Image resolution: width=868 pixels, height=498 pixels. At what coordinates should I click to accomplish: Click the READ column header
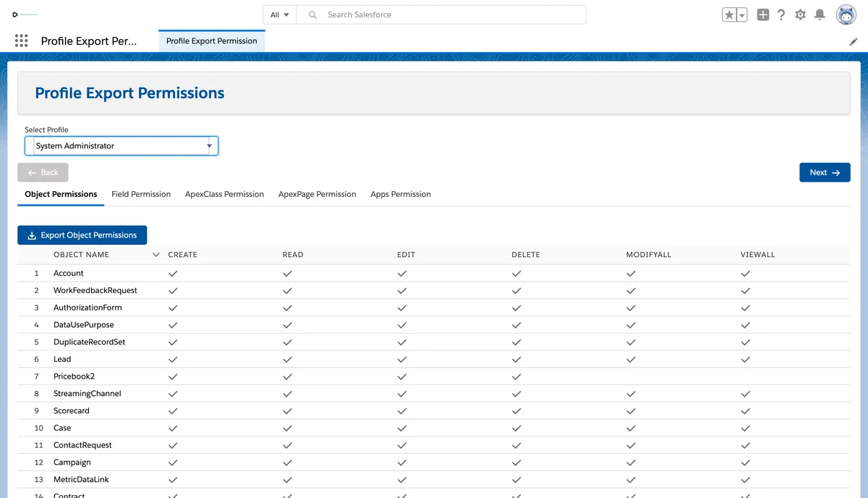click(293, 255)
